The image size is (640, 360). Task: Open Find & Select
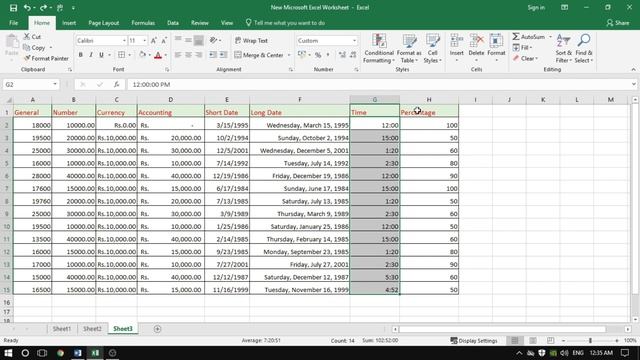coord(584,49)
